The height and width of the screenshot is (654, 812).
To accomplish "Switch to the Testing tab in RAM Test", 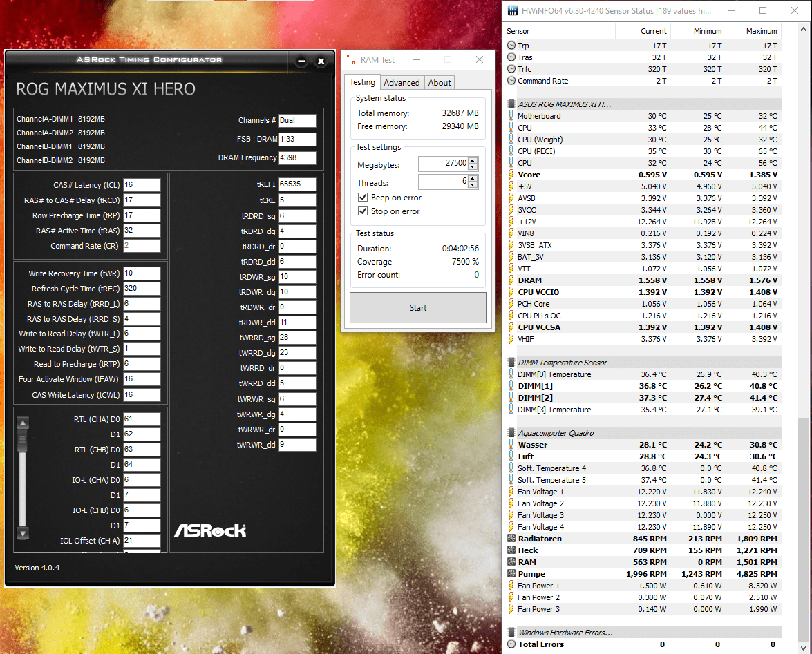I will pyautogui.click(x=362, y=81).
